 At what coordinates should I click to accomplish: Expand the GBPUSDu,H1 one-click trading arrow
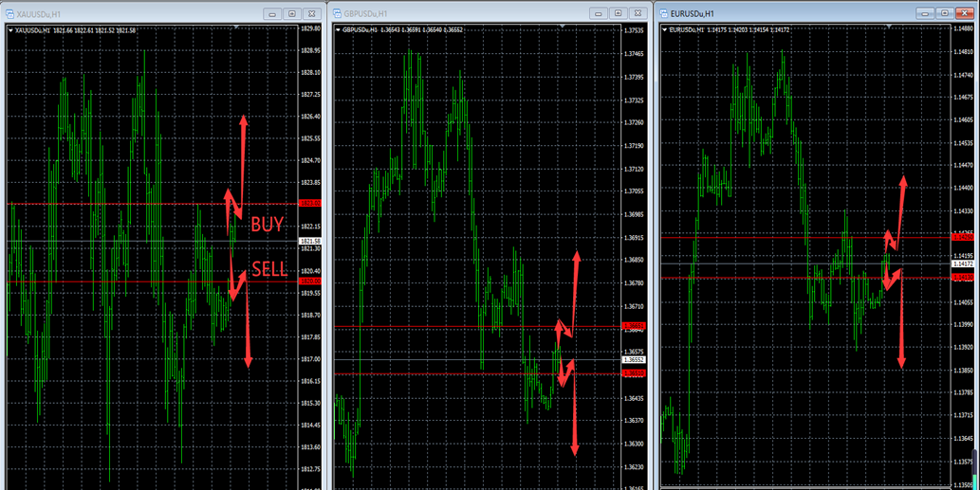point(339,30)
